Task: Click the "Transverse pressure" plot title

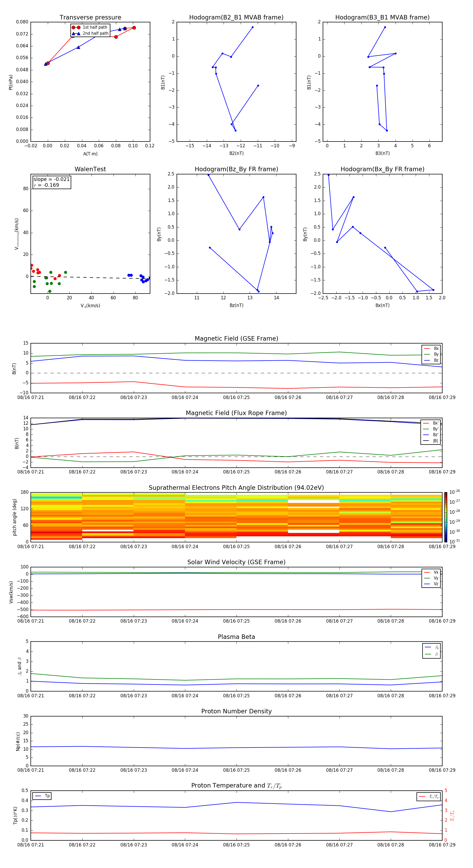Action: pos(90,17)
